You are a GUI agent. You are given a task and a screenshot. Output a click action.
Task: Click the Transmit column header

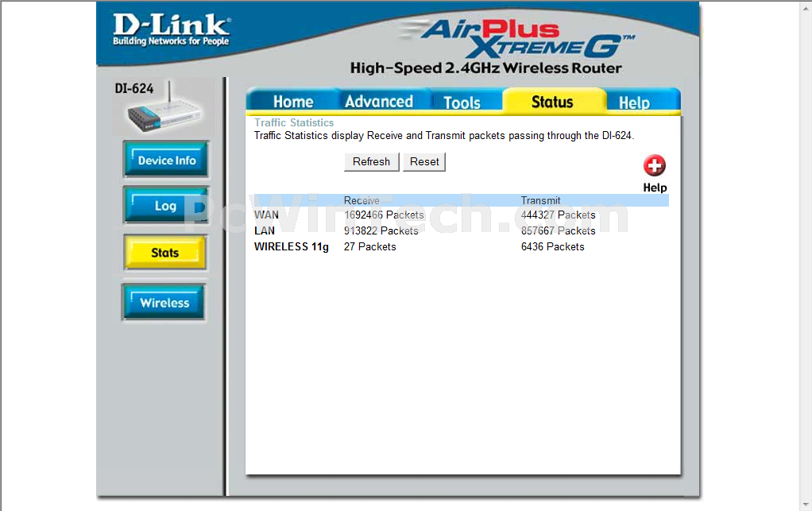[x=540, y=200]
